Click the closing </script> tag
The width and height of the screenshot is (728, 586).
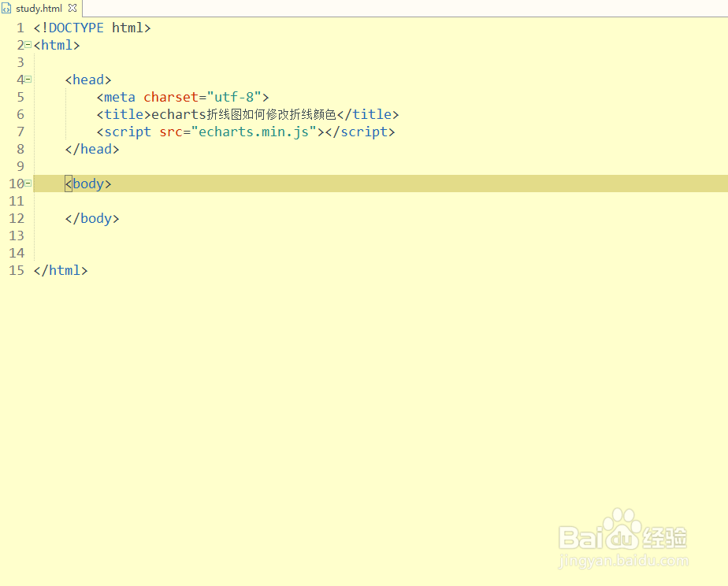coord(360,132)
